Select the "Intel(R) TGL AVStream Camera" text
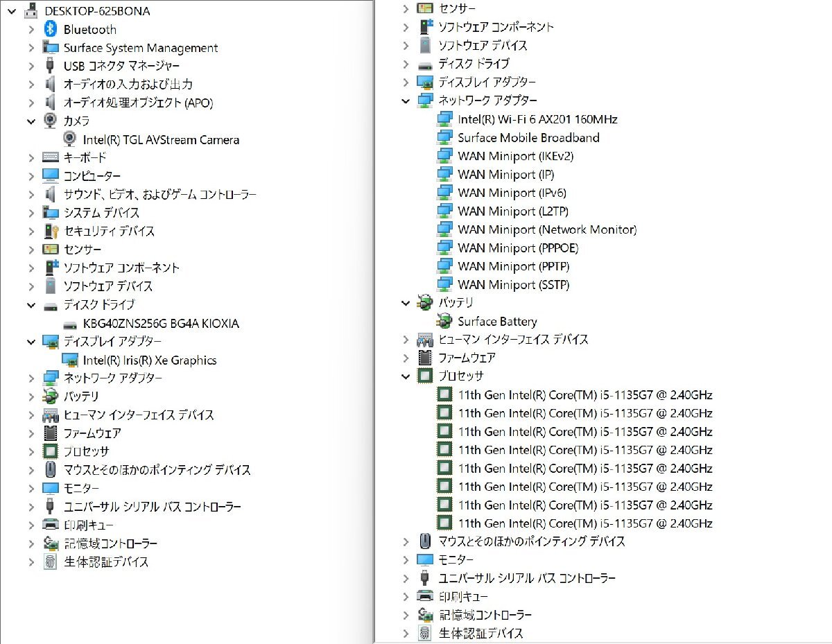Image resolution: width=832 pixels, height=644 pixels. coord(161,139)
